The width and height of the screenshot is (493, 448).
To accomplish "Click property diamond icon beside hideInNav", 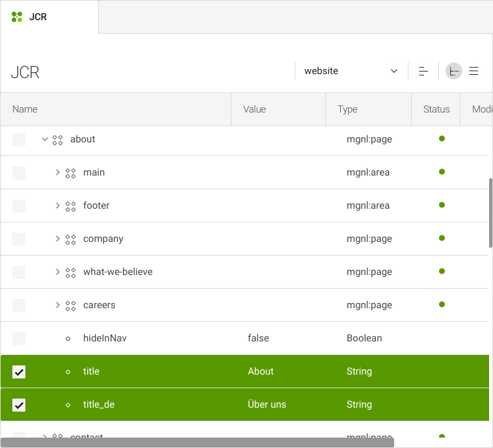I will 68,339.
